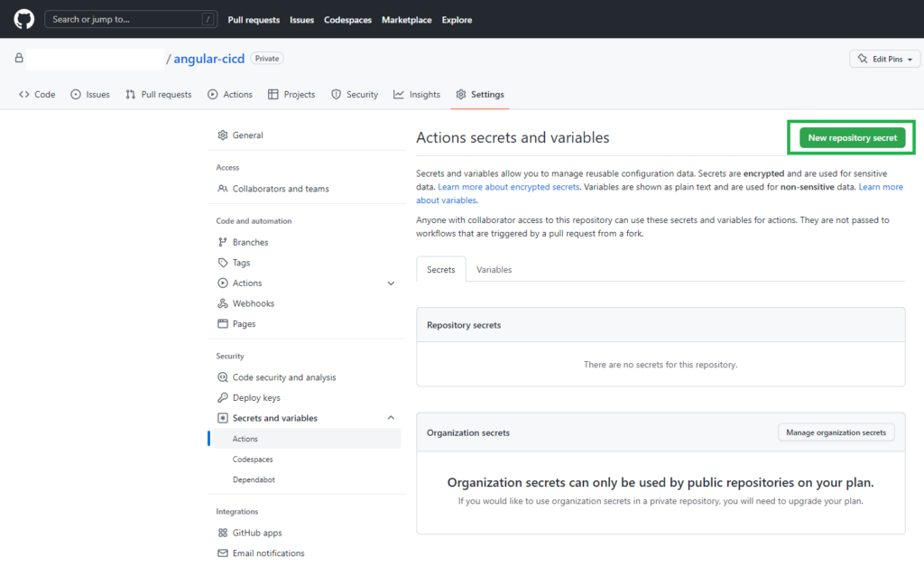Click the Private repository badge
This screenshot has width=924, height=576.
[267, 59]
